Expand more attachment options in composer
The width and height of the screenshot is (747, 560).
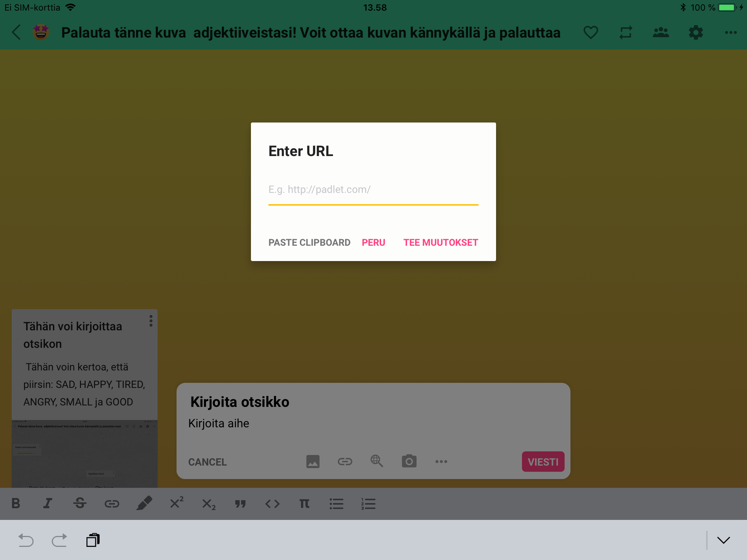(441, 462)
